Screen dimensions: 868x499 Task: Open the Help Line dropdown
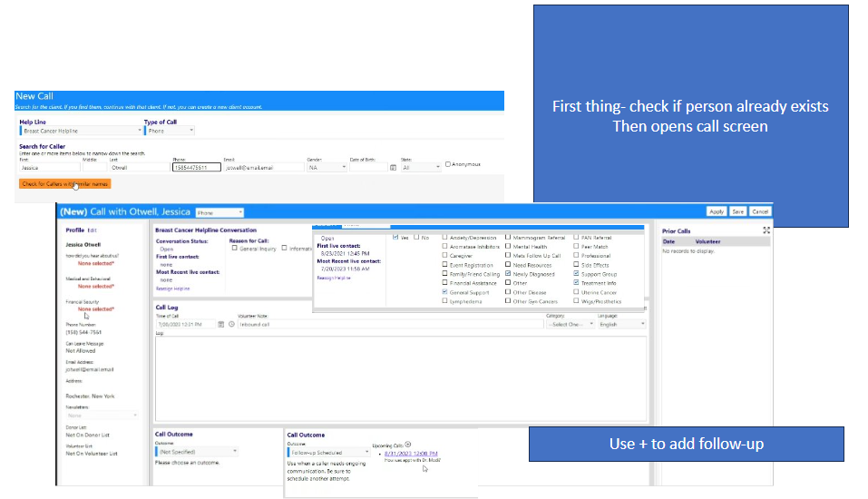point(82,131)
